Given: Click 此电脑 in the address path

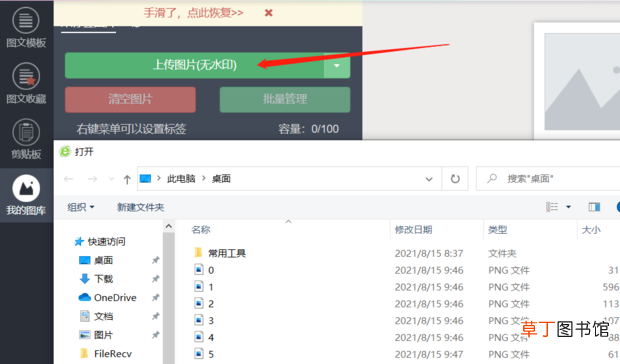Looking at the screenshot, I should [x=181, y=179].
